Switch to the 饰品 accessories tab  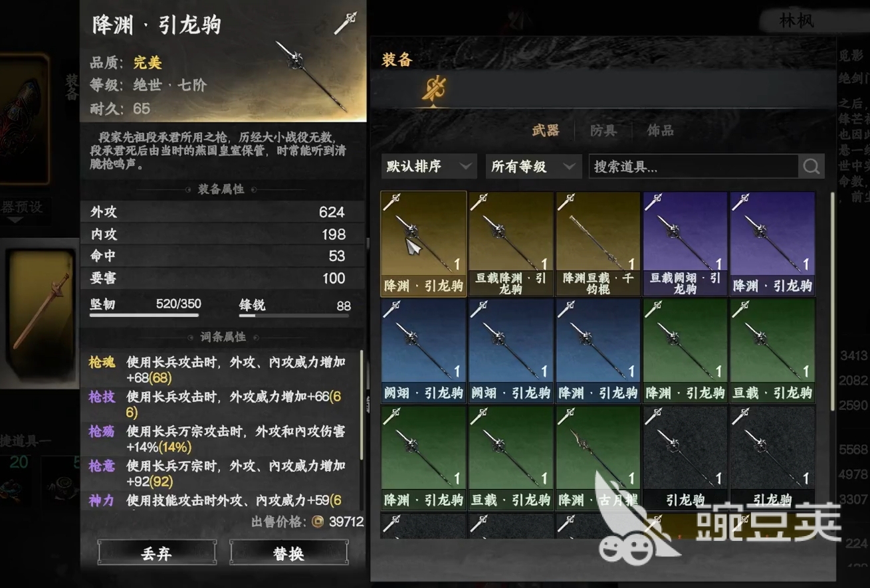661,130
